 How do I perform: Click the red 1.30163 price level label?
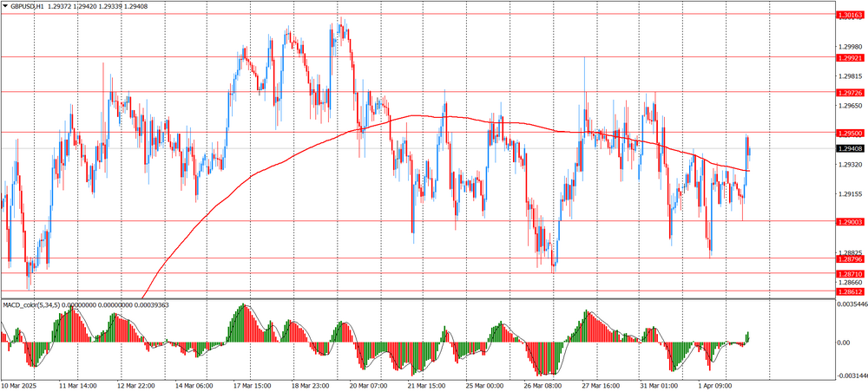click(x=850, y=15)
